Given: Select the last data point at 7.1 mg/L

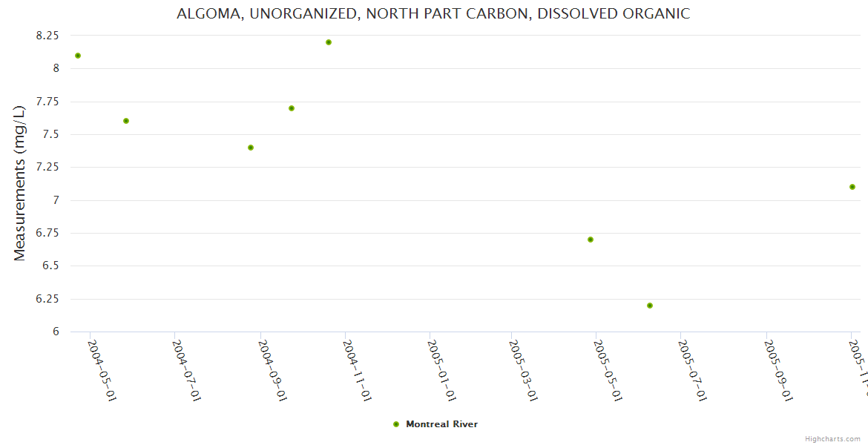Looking at the screenshot, I should [852, 187].
